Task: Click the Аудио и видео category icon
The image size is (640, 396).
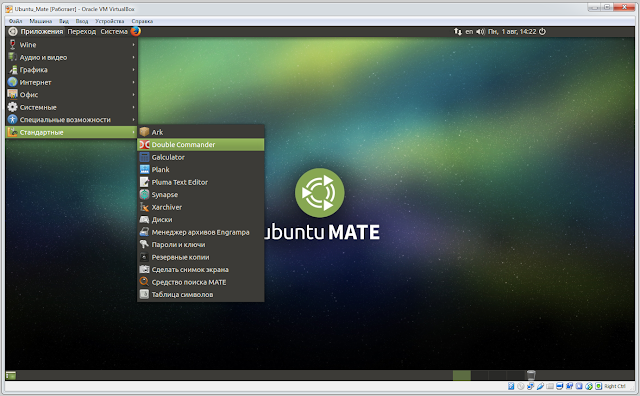Action: click(13, 57)
